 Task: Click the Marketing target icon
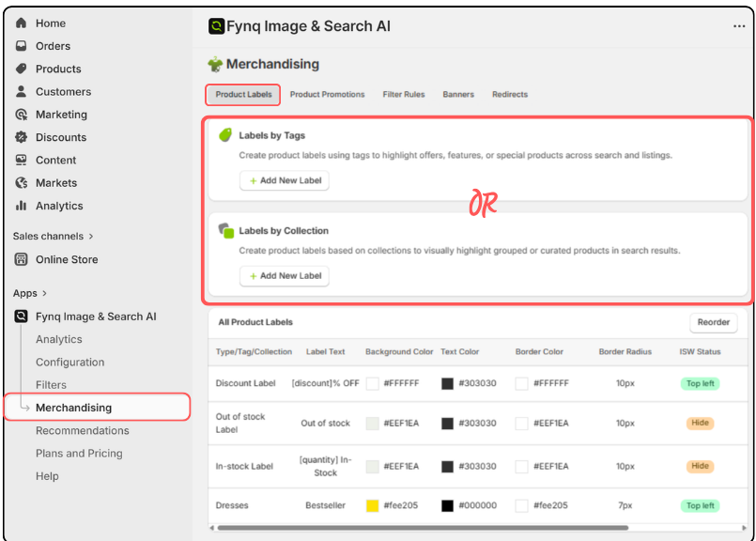point(21,115)
